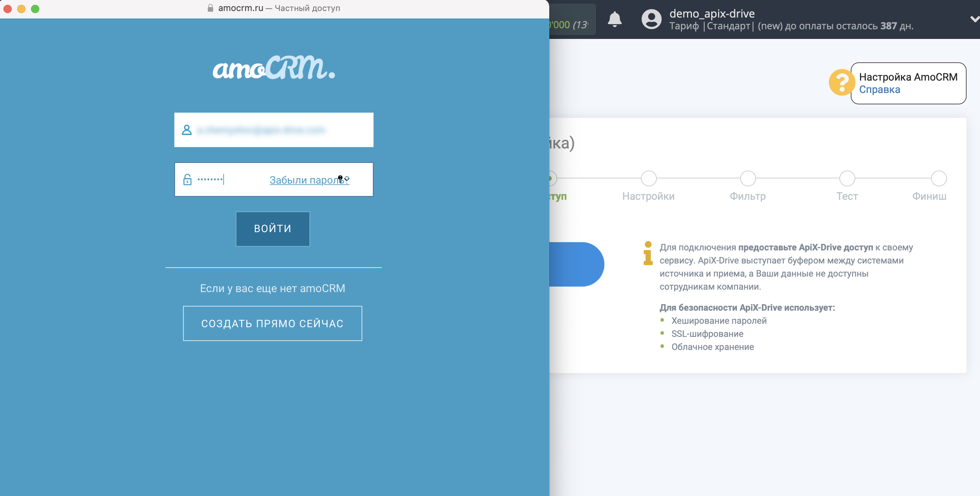Close the amocrm.ru popup window
This screenshot has height=496, width=980.
[x=8, y=9]
